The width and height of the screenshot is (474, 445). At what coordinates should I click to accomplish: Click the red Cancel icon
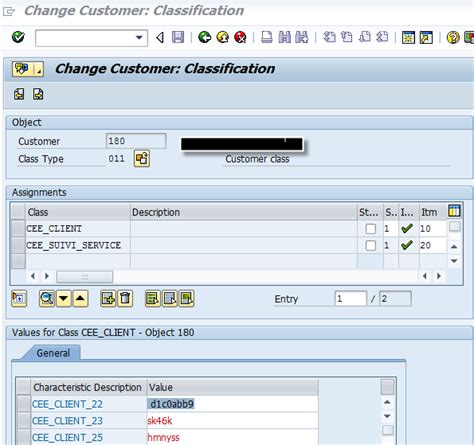coord(240,37)
